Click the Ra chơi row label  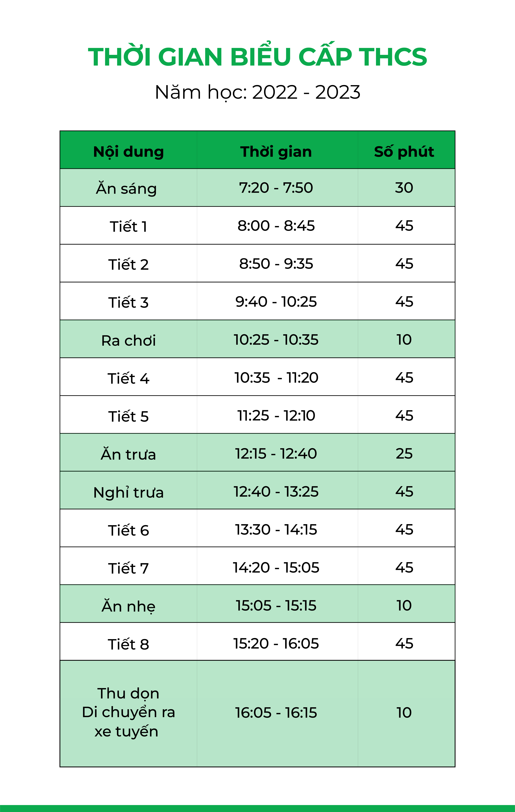click(128, 340)
